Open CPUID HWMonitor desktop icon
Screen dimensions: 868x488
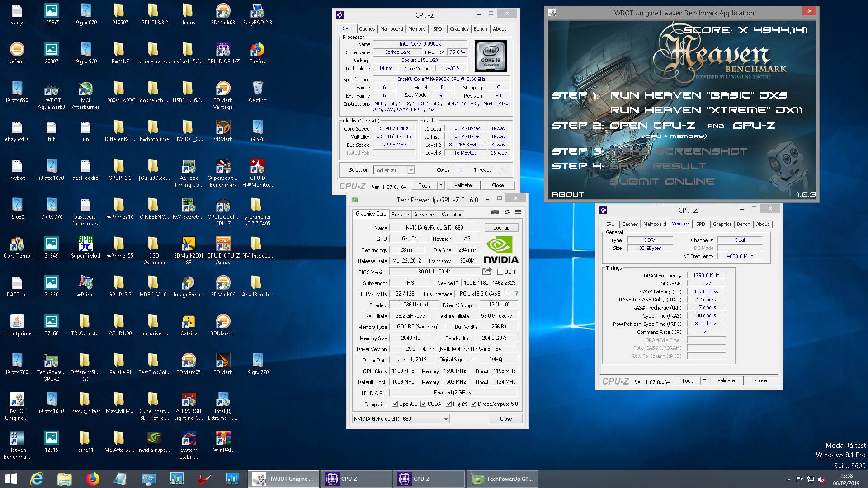pos(257,173)
